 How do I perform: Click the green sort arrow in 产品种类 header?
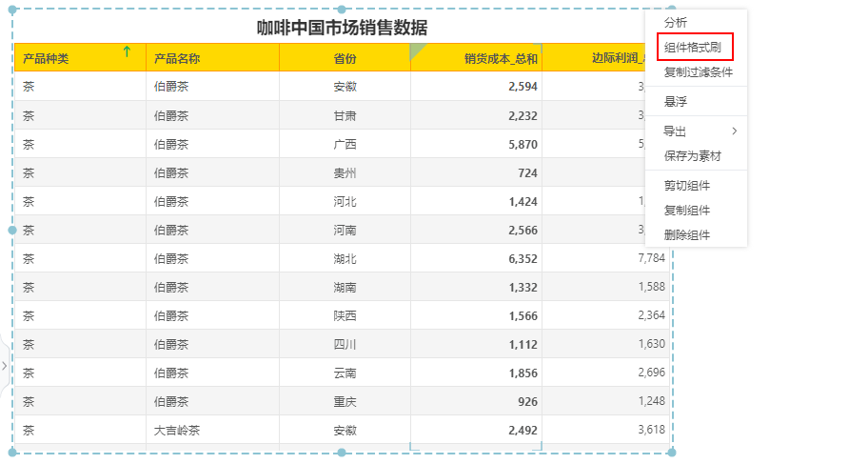[127, 52]
